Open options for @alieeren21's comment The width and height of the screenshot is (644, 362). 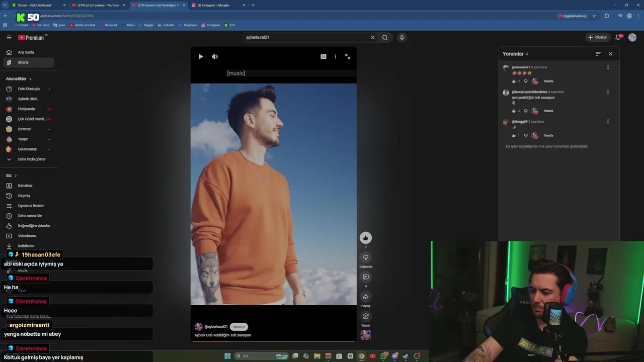click(x=608, y=67)
